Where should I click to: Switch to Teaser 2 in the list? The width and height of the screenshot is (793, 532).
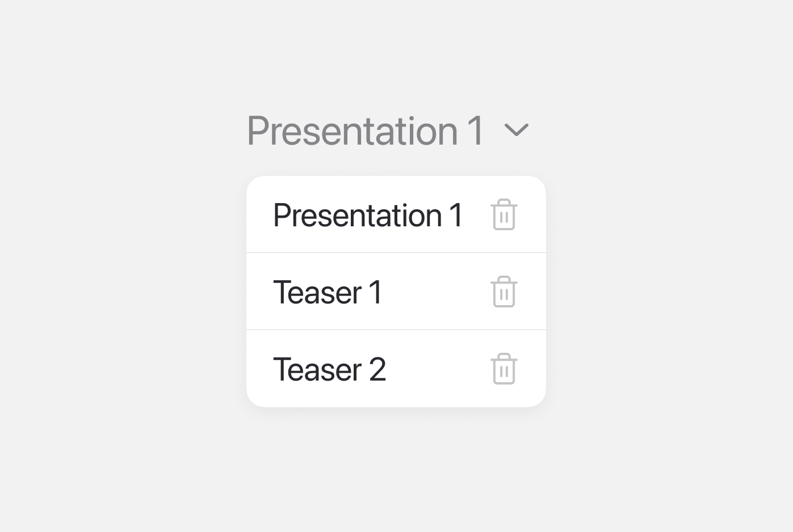[329, 370]
